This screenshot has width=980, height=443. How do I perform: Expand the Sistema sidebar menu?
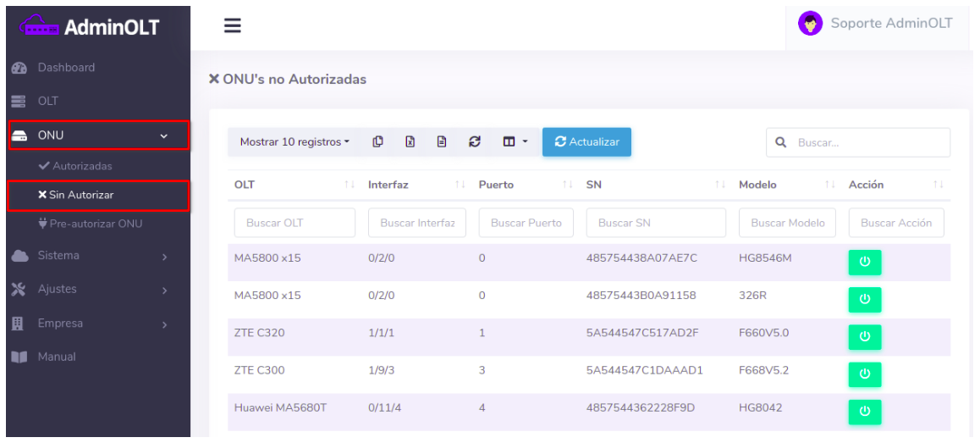[98, 256]
